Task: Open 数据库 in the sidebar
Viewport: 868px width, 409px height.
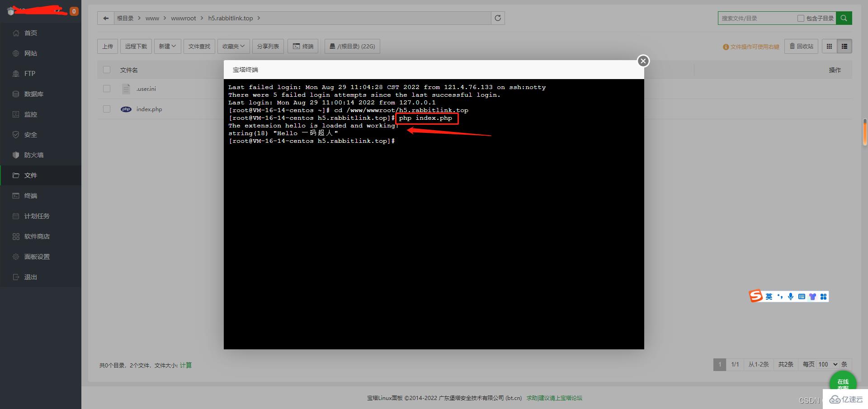Action: [41, 94]
